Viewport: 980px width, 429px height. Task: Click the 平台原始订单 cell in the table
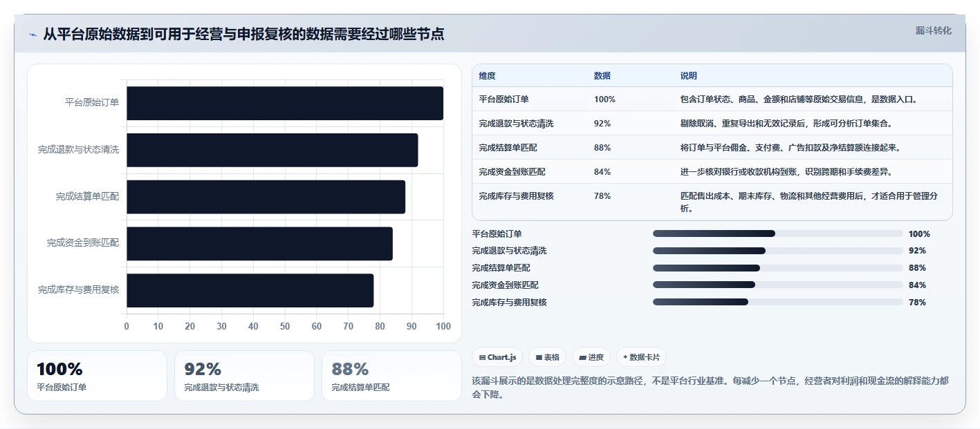pos(503,99)
